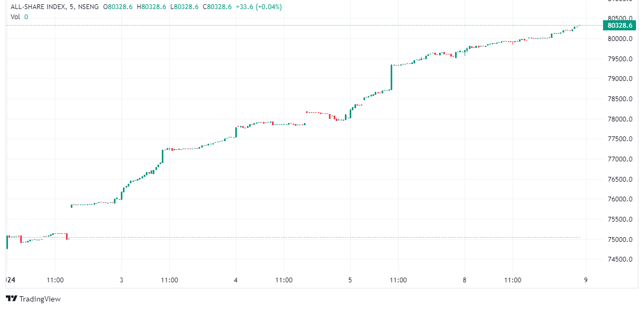Click the open value O80328.6

(118, 7)
